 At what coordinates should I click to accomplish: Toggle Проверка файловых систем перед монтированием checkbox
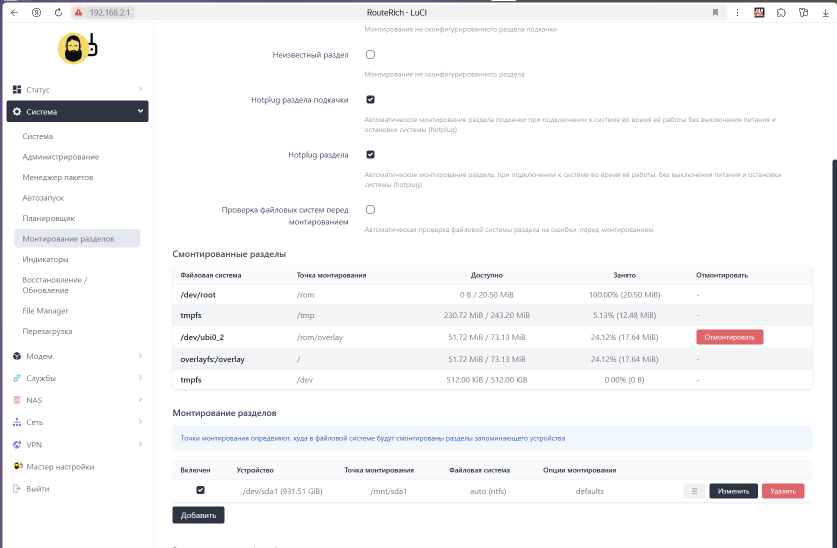(370, 210)
